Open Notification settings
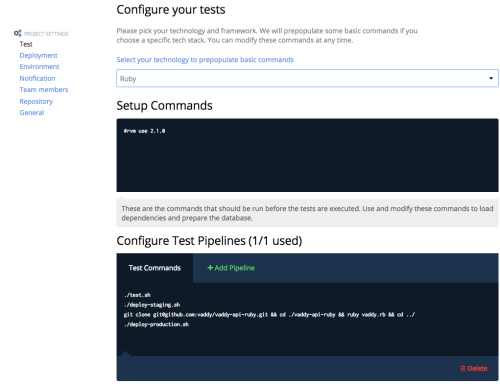The image size is (500, 384). coord(37,78)
